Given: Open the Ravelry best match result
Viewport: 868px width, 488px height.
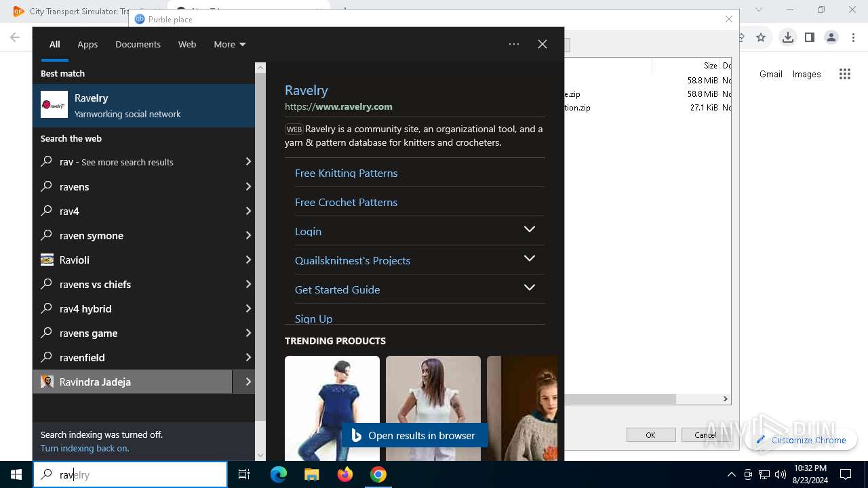Looking at the screenshot, I should pyautogui.click(x=144, y=105).
